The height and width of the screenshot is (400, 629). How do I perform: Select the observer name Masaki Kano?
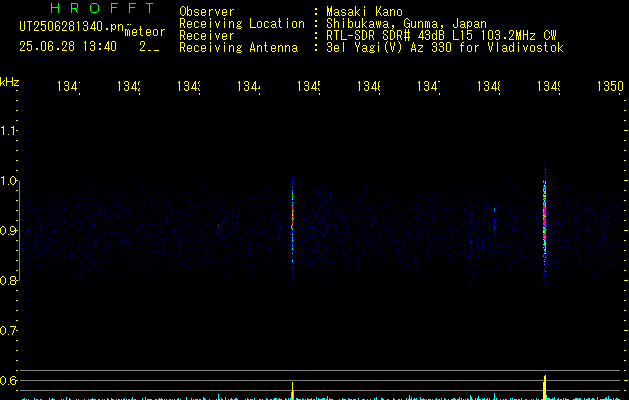[x=364, y=11]
